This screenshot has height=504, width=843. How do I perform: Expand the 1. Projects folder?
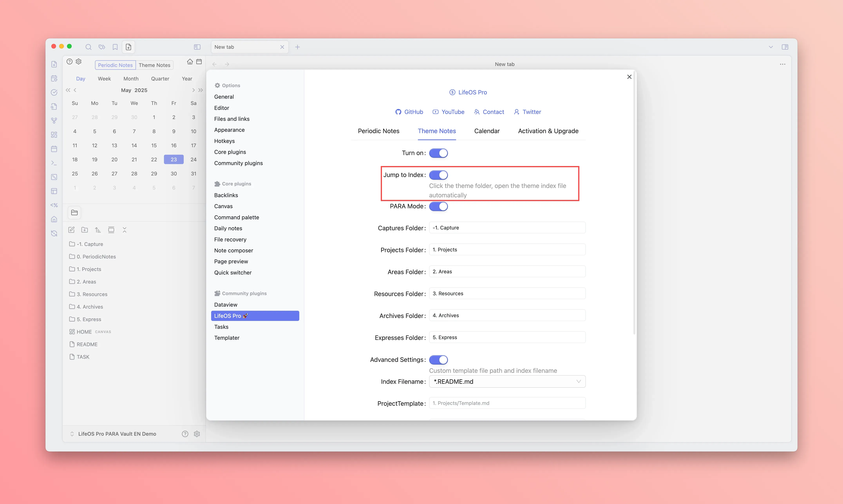click(89, 269)
